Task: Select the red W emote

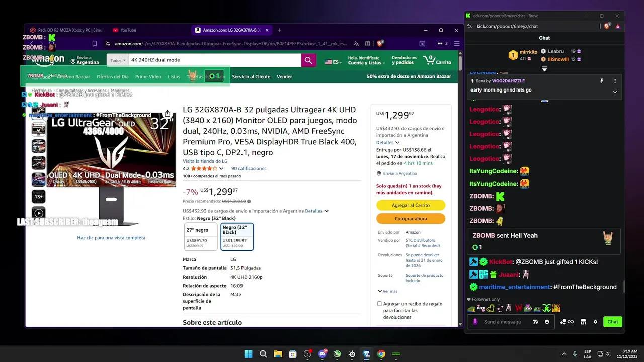Action: coord(519,308)
